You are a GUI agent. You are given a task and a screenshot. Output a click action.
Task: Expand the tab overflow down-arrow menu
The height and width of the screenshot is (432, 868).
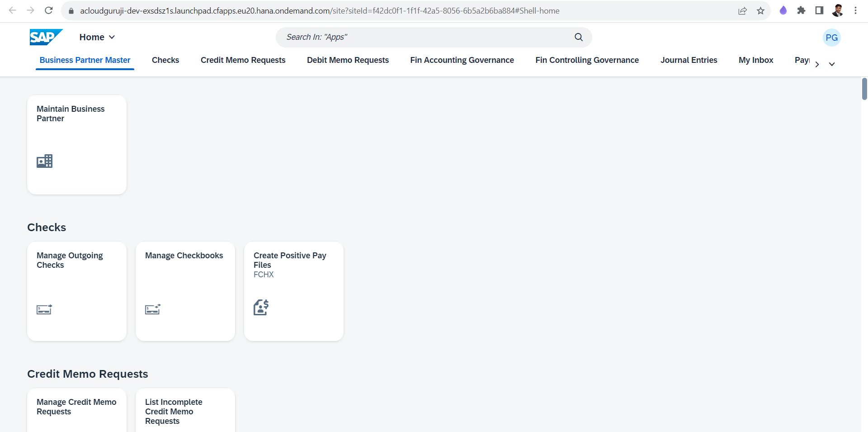[832, 64]
